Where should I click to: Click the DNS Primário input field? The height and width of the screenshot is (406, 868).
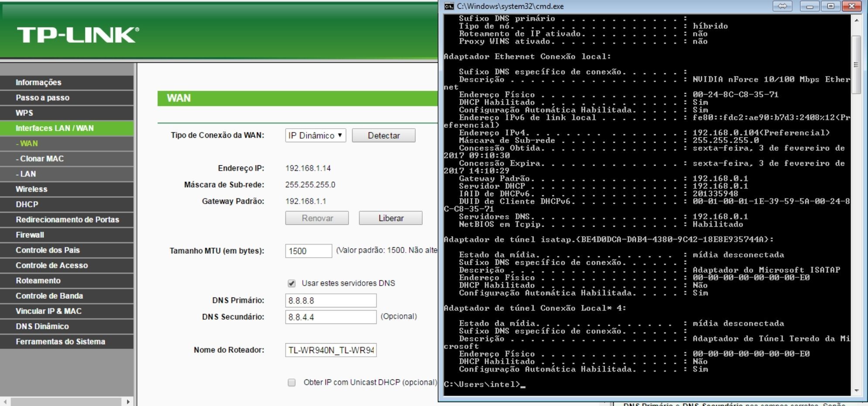[x=331, y=300]
